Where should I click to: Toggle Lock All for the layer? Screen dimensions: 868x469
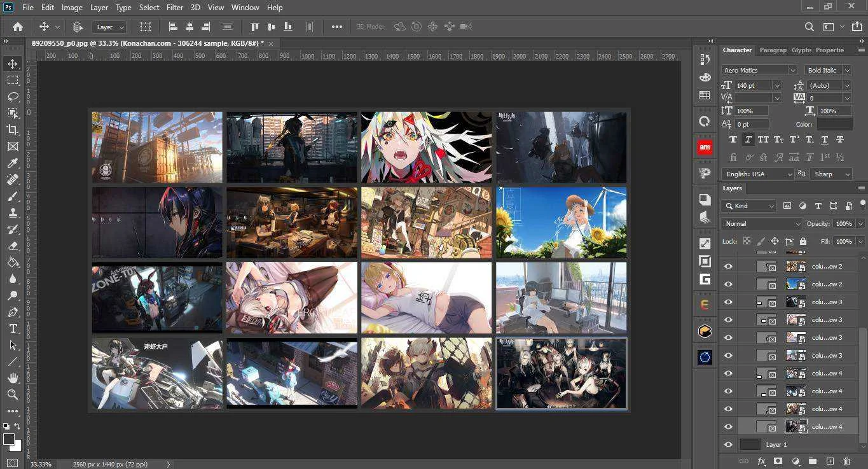(x=803, y=242)
